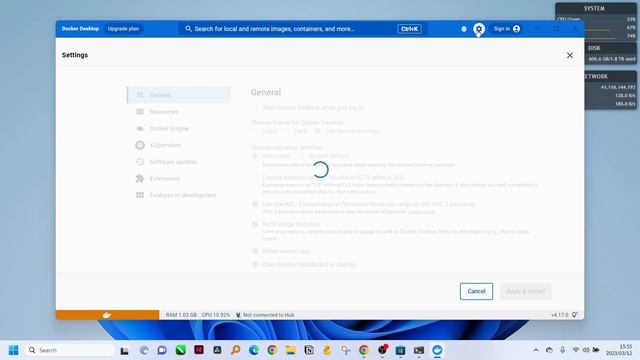The height and width of the screenshot is (360, 640).
Task: Toggle Expose daemon on tcp without TLS
Action: [255, 178]
